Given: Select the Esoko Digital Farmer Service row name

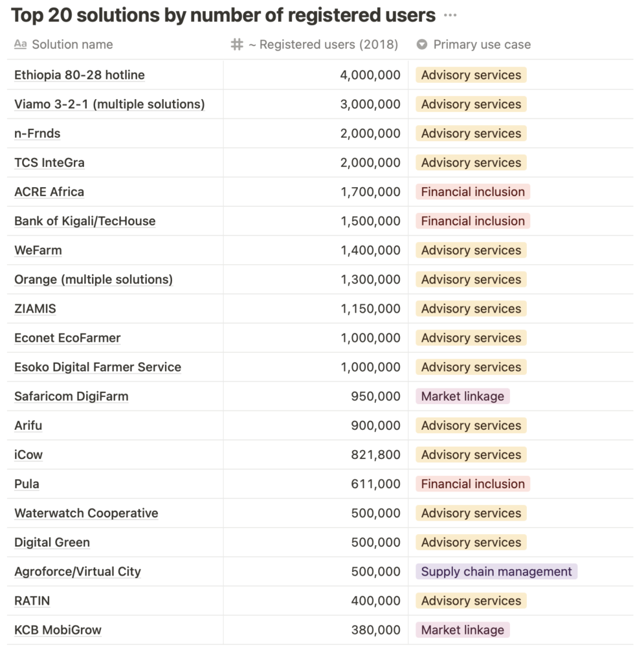Looking at the screenshot, I should tap(98, 366).
